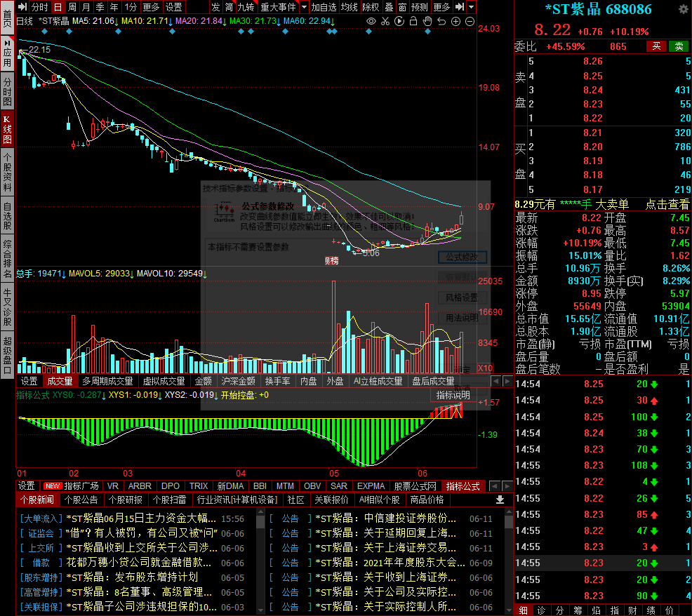
Task: Click the 预测 forecast button
Action: tap(420, 6)
